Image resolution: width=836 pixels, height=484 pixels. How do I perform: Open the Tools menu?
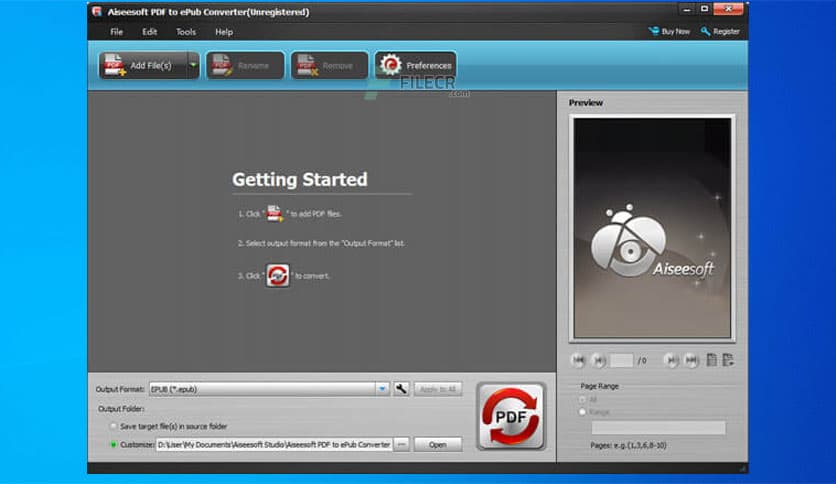pyautogui.click(x=186, y=32)
